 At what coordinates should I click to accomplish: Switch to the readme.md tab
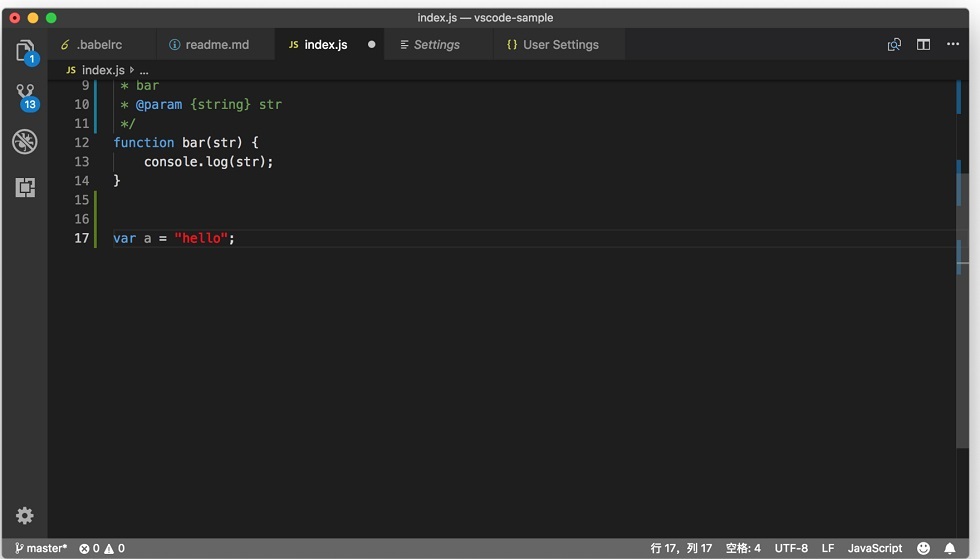(x=209, y=44)
